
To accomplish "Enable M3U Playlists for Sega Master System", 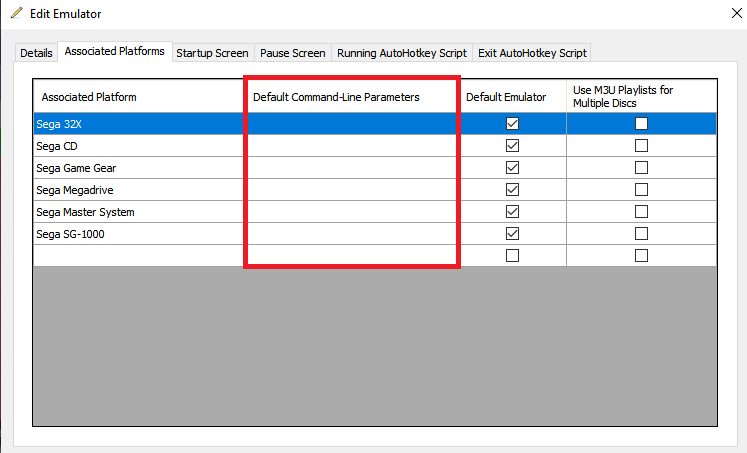I will [641, 211].
